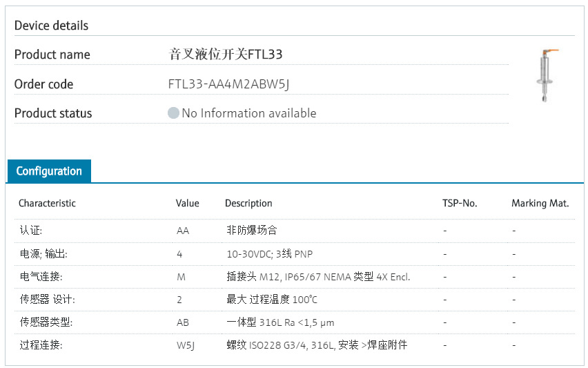This screenshot has height=368, width=588.
Task: Click the Marking Mat. column header
Action: point(540,203)
